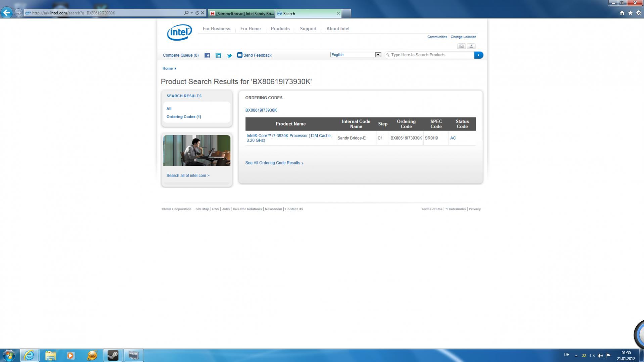Click the volume speaker tray icon
Image resolution: width=644 pixels, height=362 pixels.
pyautogui.click(x=600, y=356)
